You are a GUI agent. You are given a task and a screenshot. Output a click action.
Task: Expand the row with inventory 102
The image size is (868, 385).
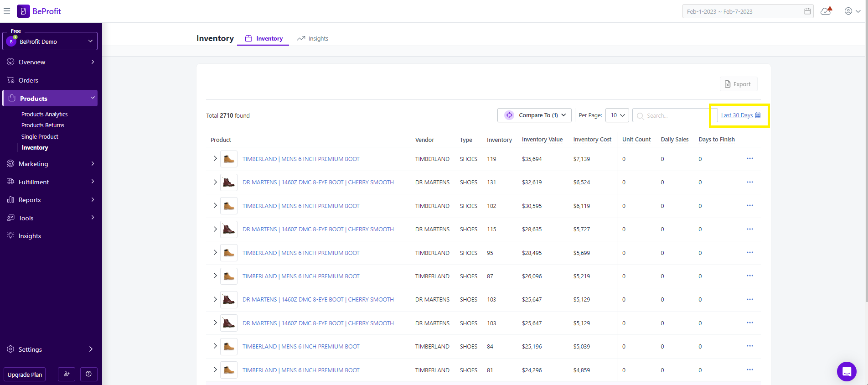(215, 205)
